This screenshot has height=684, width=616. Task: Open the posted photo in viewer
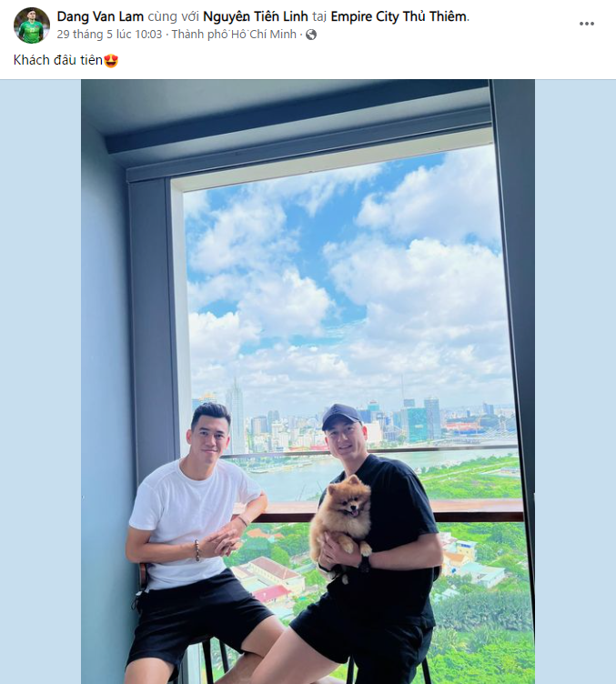308,382
